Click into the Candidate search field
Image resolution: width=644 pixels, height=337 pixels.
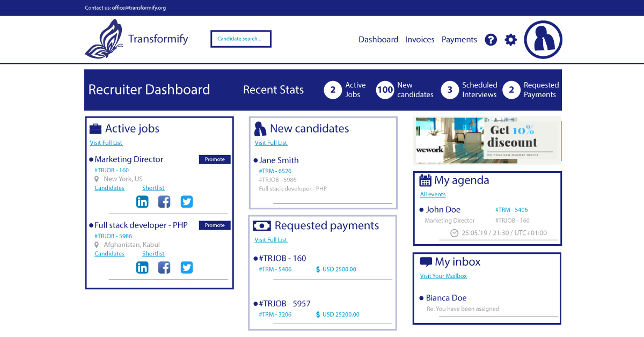(x=240, y=39)
